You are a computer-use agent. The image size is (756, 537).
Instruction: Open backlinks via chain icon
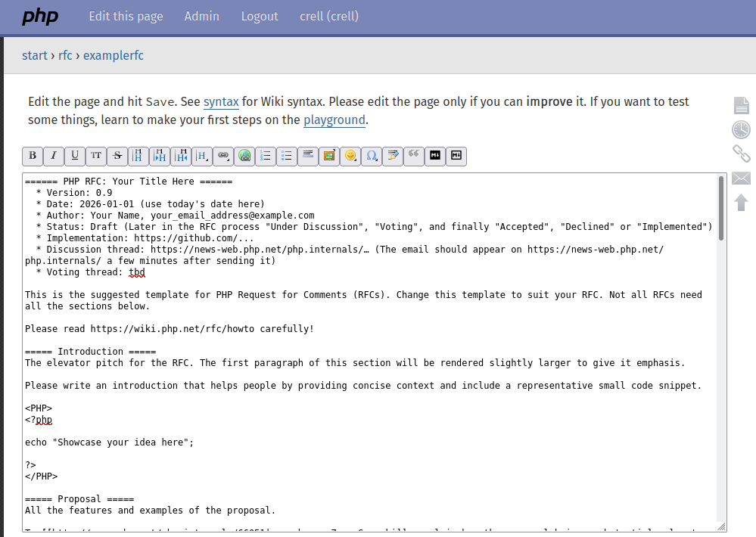(741, 154)
